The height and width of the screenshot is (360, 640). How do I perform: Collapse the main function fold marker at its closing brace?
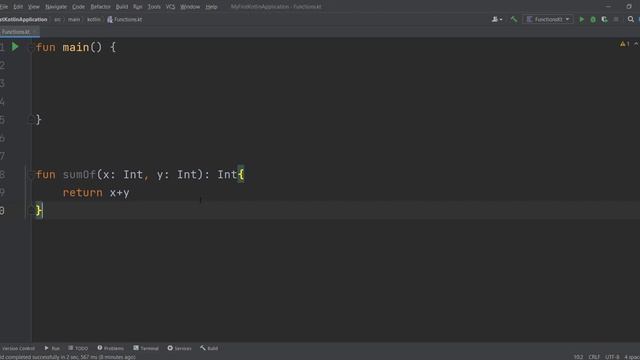[31, 120]
